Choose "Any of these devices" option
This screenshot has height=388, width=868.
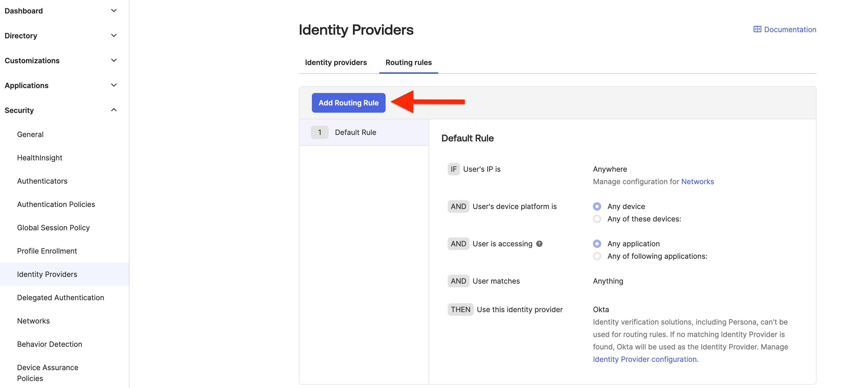pos(597,219)
